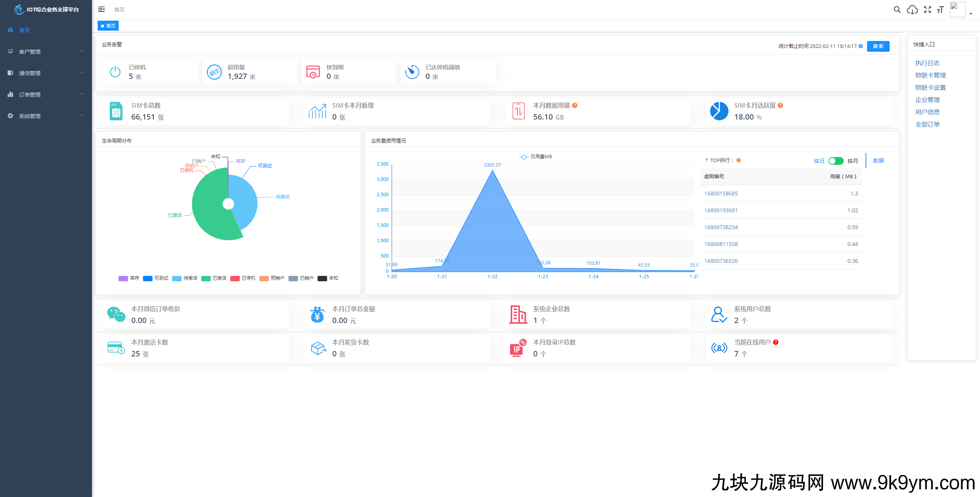Click help icon next to statistics time
The image size is (980, 497).
coord(861,46)
